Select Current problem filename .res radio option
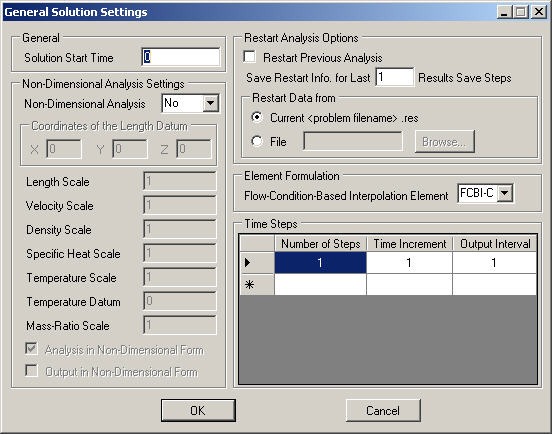The height and width of the screenshot is (434, 552). coord(257,117)
